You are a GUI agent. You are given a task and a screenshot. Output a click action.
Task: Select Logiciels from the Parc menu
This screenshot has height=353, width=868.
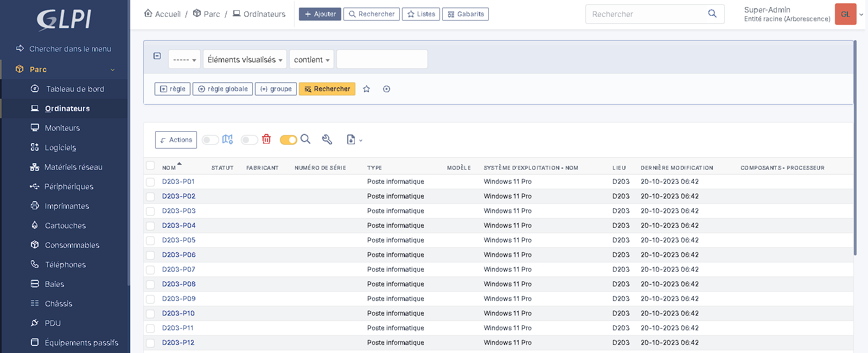pyautogui.click(x=60, y=147)
